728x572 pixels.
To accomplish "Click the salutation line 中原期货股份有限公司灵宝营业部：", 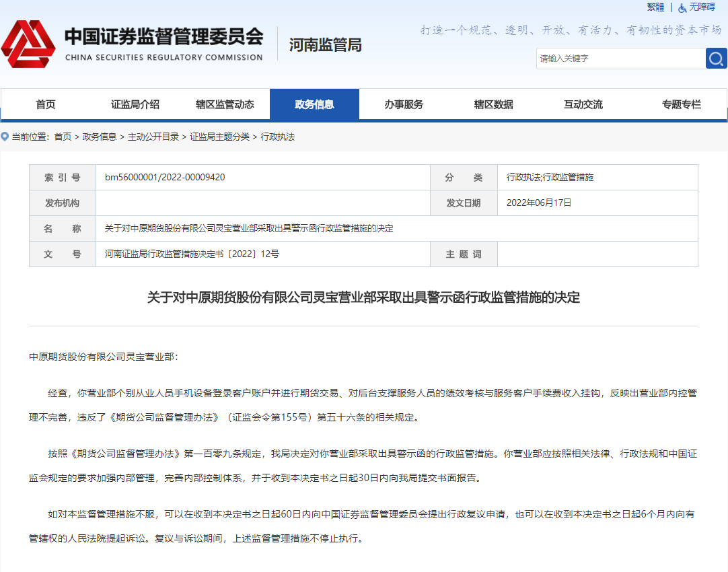I will point(104,357).
